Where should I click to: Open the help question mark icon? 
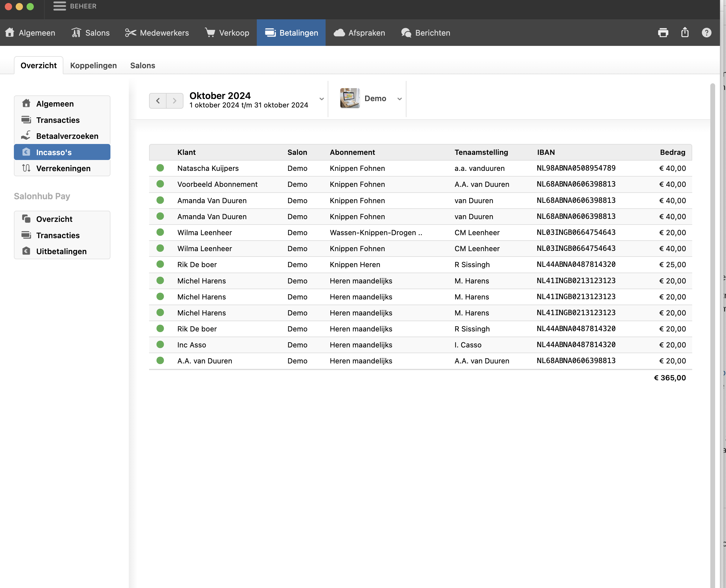[x=706, y=33]
